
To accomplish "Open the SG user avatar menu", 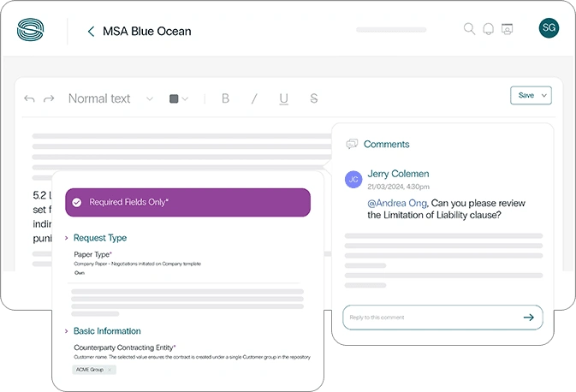I will (x=549, y=28).
